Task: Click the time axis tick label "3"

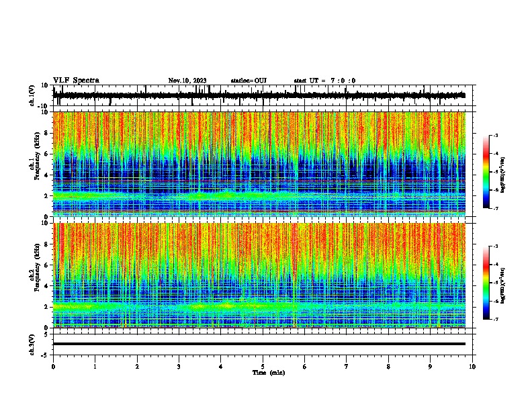Action: coord(179,367)
